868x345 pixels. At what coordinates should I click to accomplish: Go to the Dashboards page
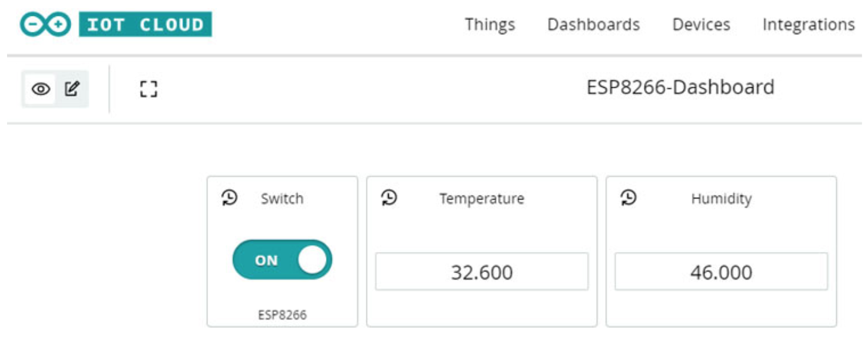pyautogui.click(x=593, y=25)
